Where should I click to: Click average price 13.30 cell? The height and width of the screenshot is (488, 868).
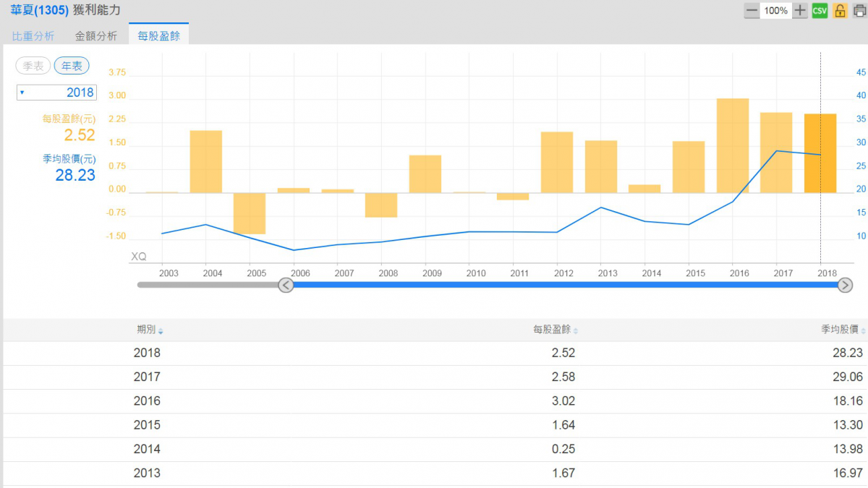(848, 425)
